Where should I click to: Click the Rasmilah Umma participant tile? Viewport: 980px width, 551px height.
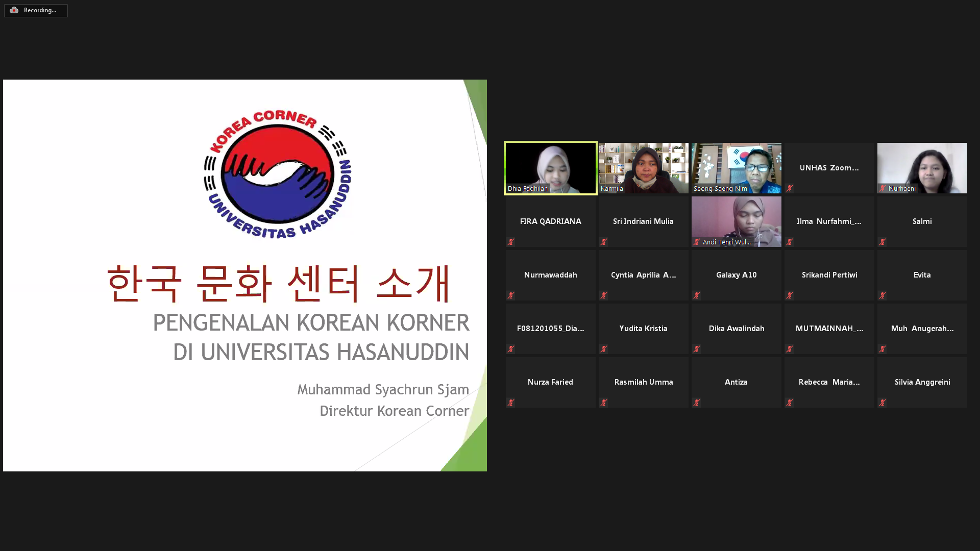click(x=643, y=382)
